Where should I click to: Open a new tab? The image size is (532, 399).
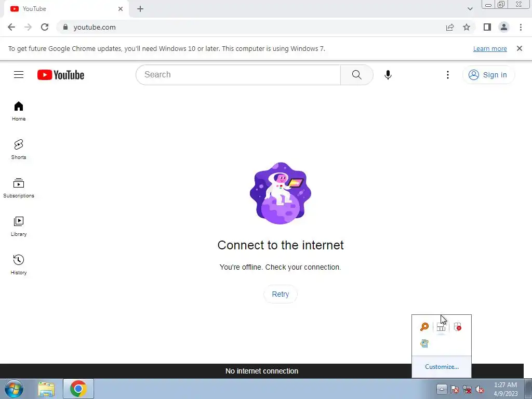[x=140, y=9]
